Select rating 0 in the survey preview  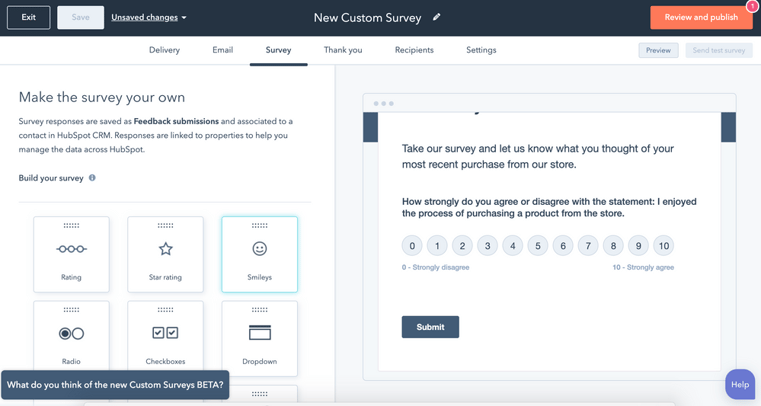(412, 246)
